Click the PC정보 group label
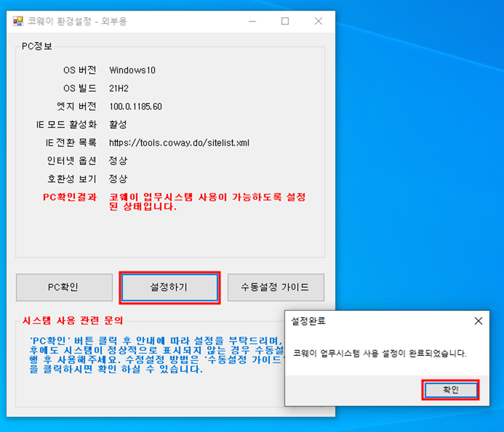The height and width of the screenshot is (432, 504). [x=37, y=46]
